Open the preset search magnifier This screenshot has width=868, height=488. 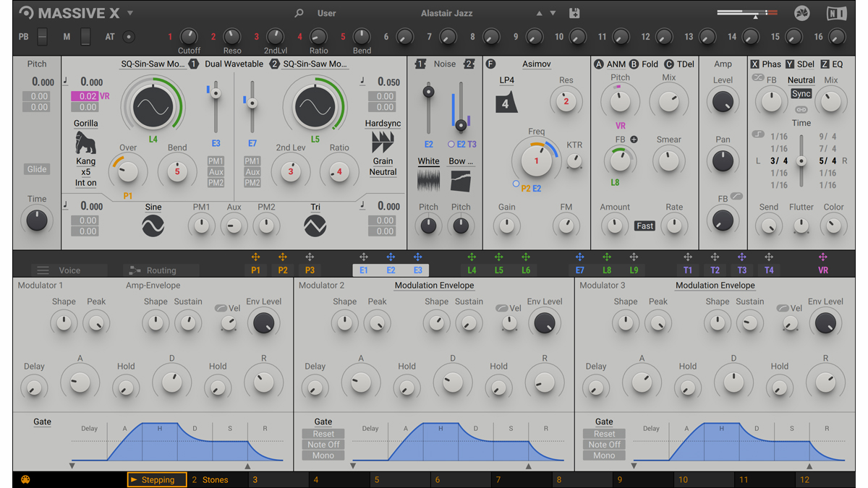point(299,13)
